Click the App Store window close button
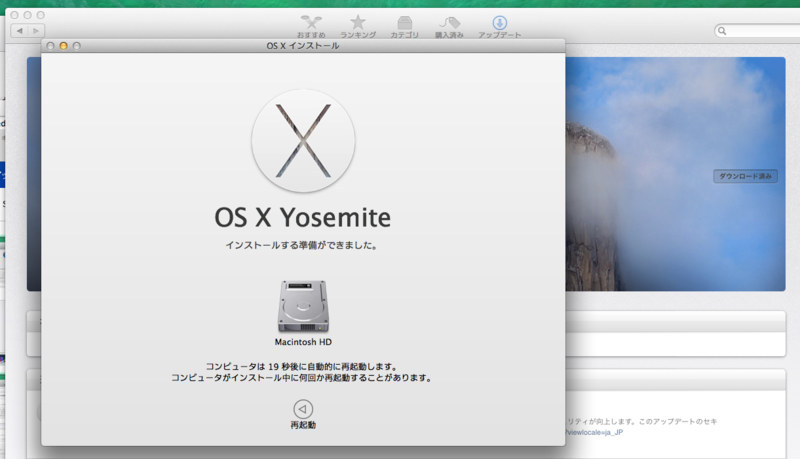The image size is (800, 459). click(14, 15)
